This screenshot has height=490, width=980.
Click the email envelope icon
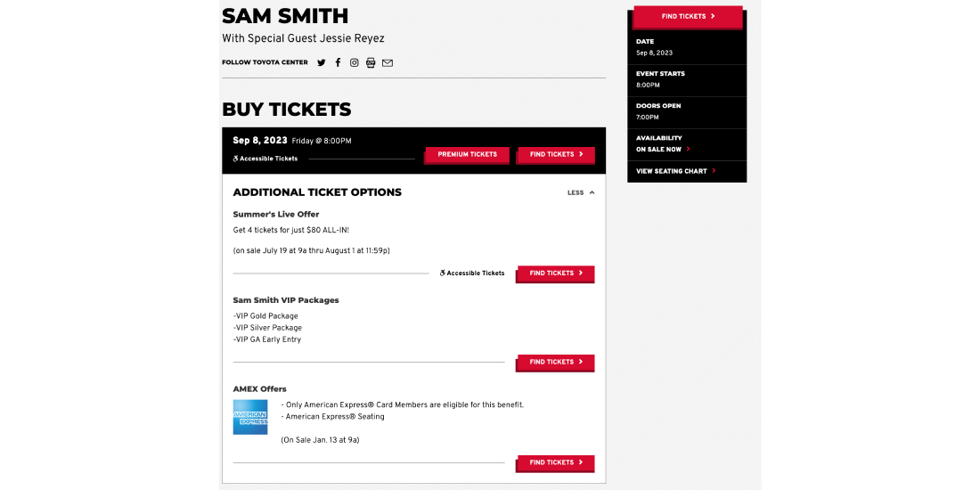point(388,62)
